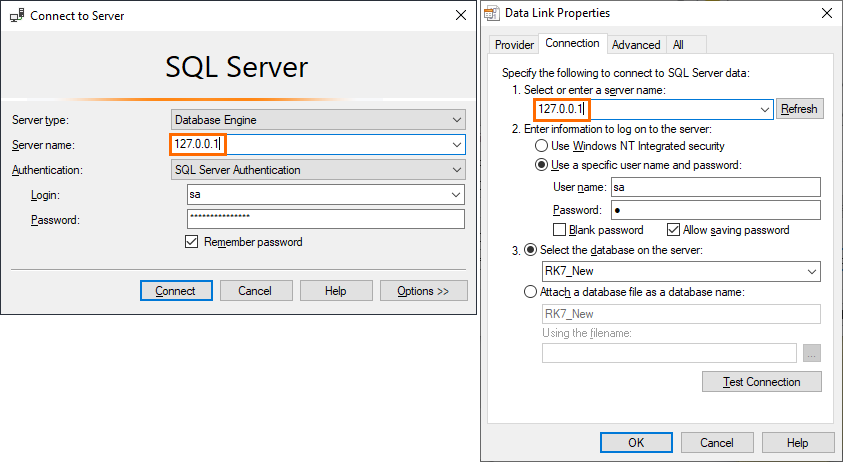The height and width of the screenshot is (463, 844).
Task: Click the filename browse ellipsis button
Action: (812, 353)
